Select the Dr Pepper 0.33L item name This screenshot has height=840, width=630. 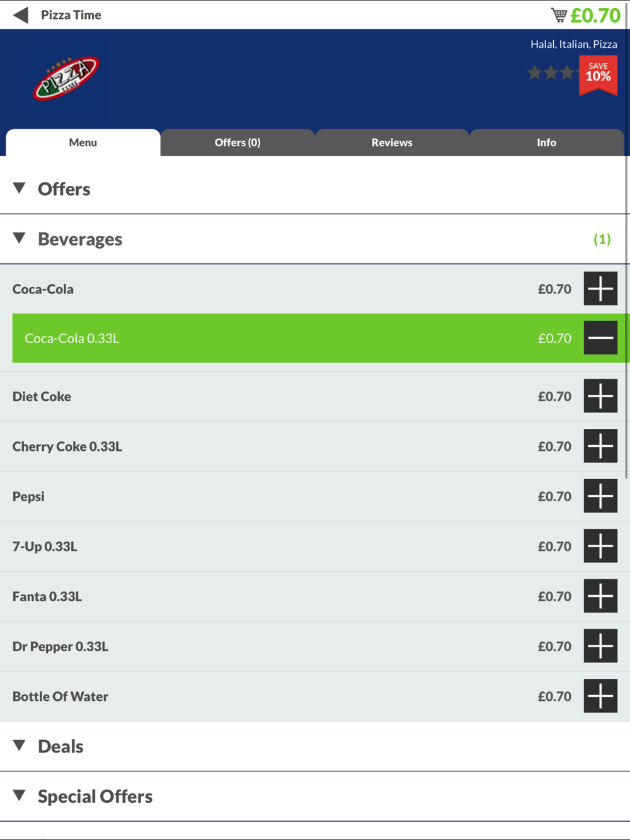pos(60,647)
